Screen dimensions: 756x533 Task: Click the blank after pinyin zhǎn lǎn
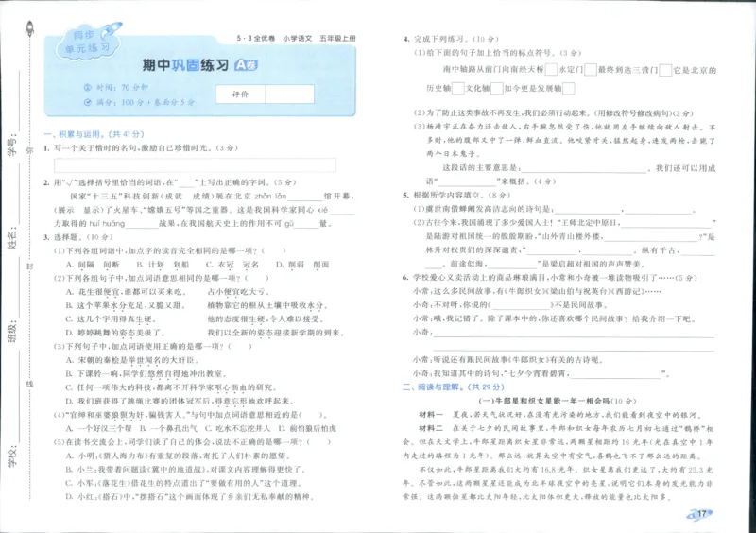[304, 197]
